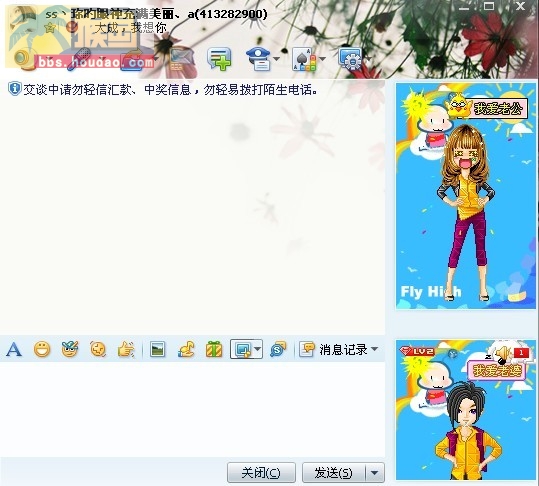Open the card games app icon

(304, 59)
